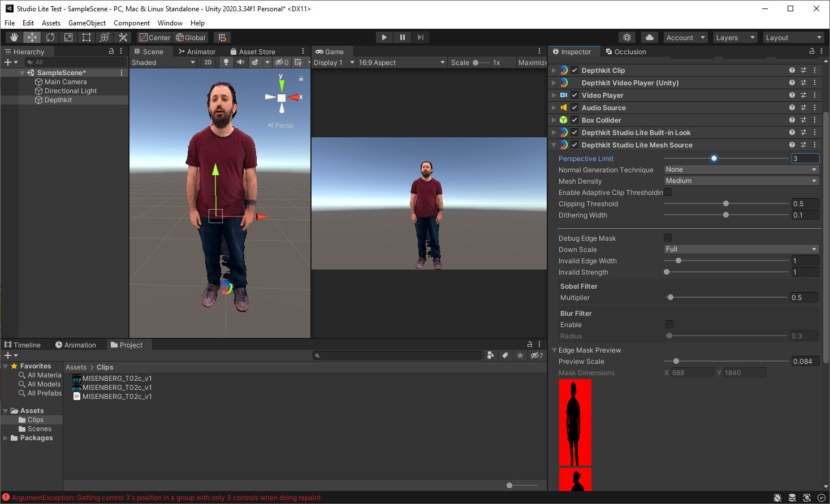Open the Cloud services icon

point(650,37)
